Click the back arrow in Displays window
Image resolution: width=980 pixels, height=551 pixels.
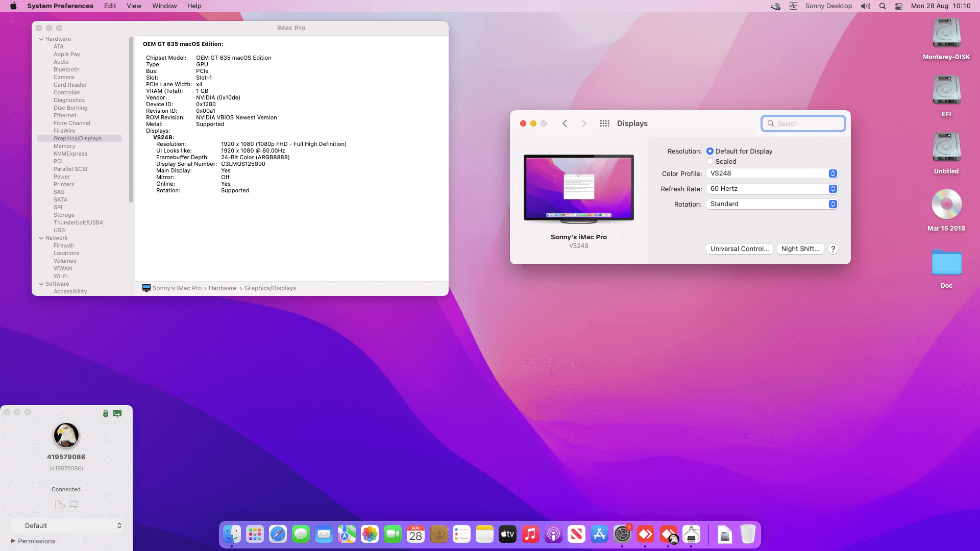pos(565,123)
